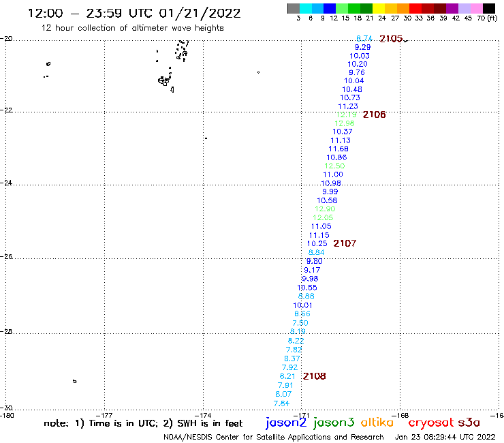Select the 10.73 wave height reading
The width and height of the screenshot is (504, 443).
pyautogui.click(x=350, y=97)
